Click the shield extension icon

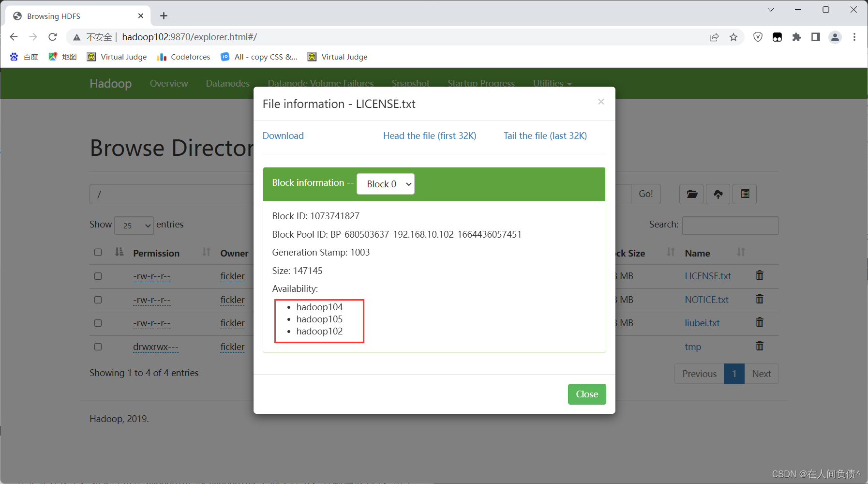tap(758, 37)
